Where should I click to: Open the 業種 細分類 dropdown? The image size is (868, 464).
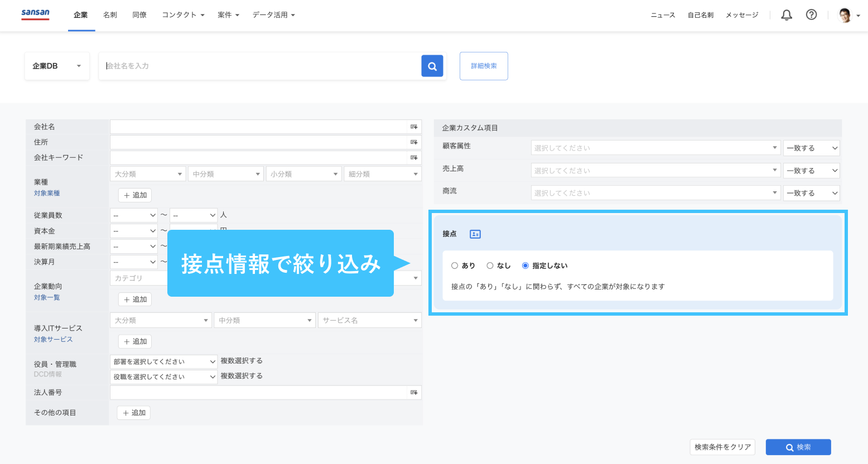(x=383, y=174)
